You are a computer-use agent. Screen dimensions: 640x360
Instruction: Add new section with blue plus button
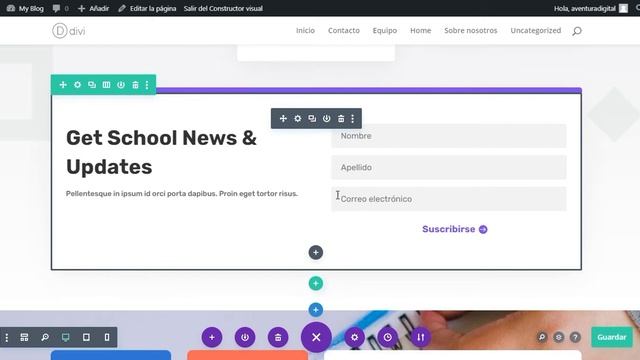316,310
